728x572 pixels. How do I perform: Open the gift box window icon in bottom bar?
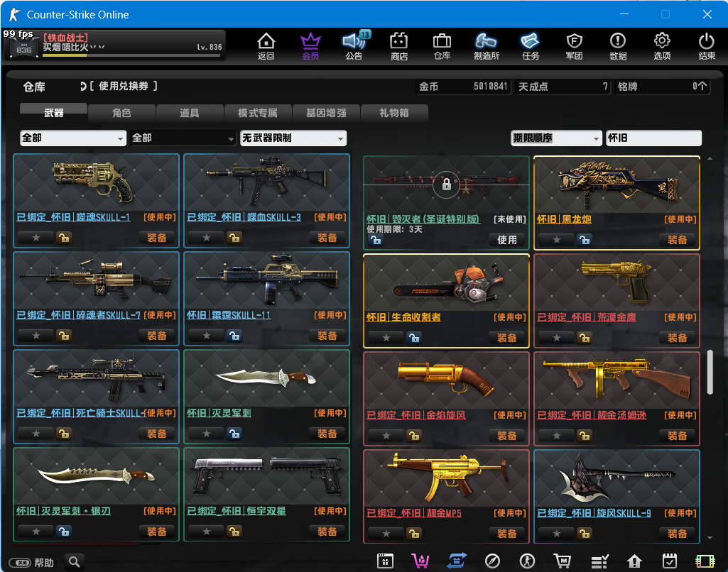pyautogui.click(x=385, y=561)
